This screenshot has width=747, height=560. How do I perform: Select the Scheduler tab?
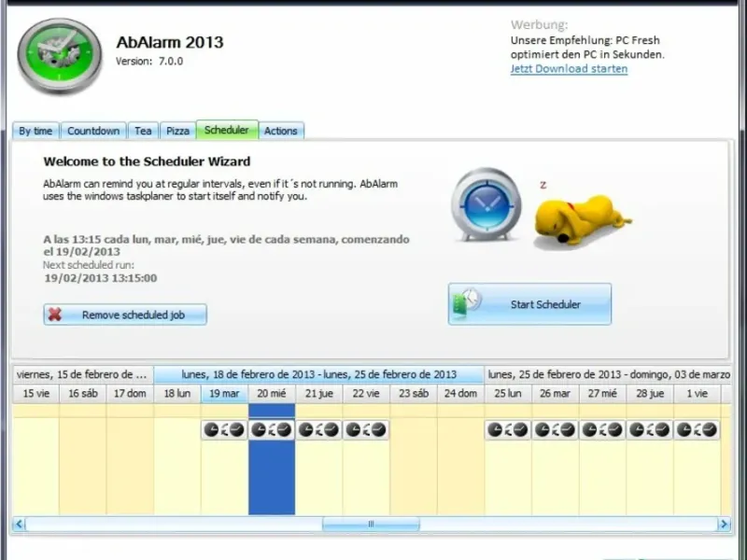tap(227, 130)
